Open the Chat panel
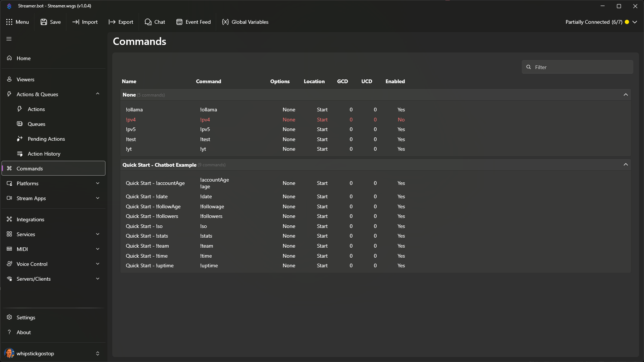The width and height of the screenshot is (644, 362). [155, 22]
